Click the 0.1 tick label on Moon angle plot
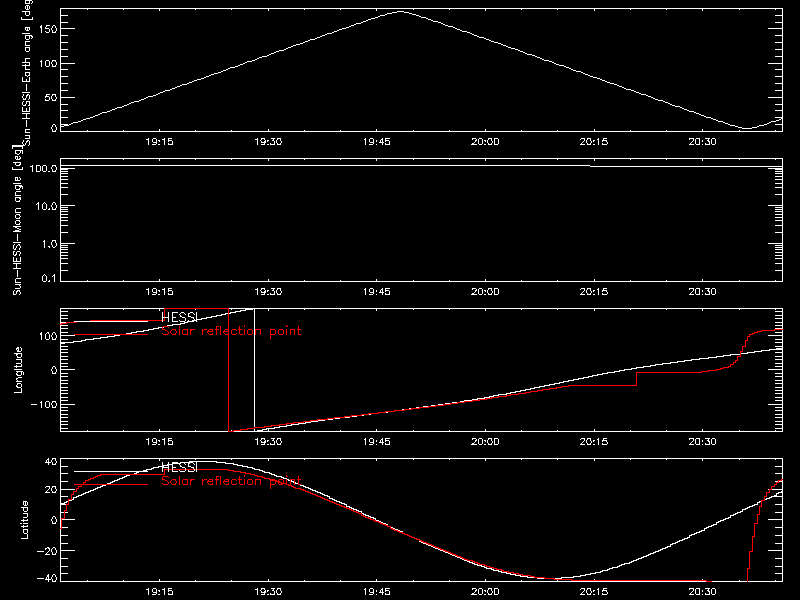The image size is (800, 600). (49, 278)
